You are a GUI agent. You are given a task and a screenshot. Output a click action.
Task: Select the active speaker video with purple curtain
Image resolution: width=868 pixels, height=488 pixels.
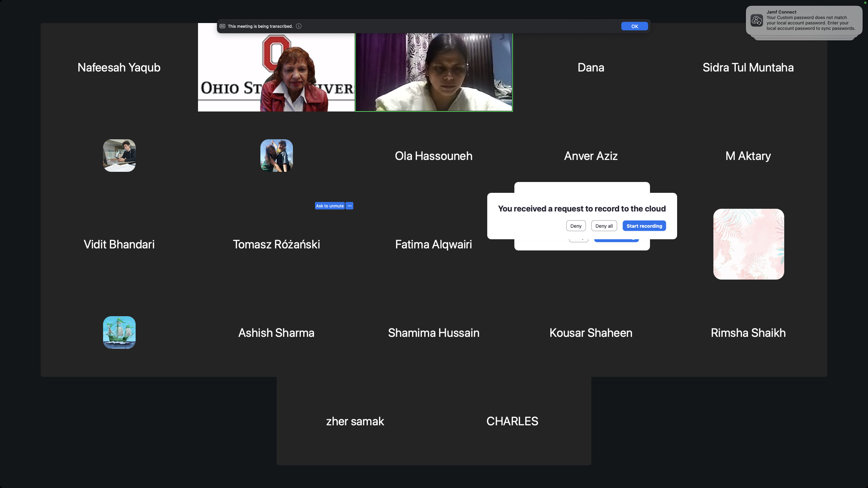434,73
